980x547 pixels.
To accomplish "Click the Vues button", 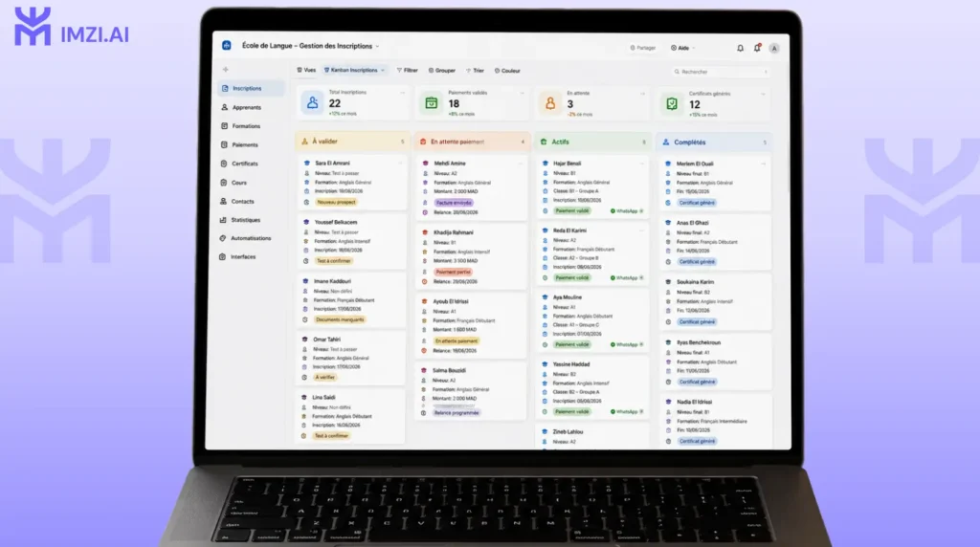I will tap(306, 70).
